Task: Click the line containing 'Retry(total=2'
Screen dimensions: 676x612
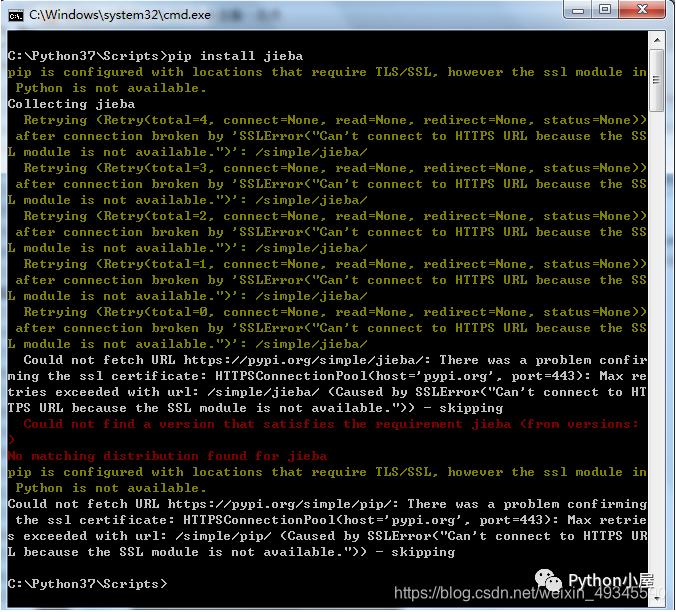Action: click(x=335, y=216)
